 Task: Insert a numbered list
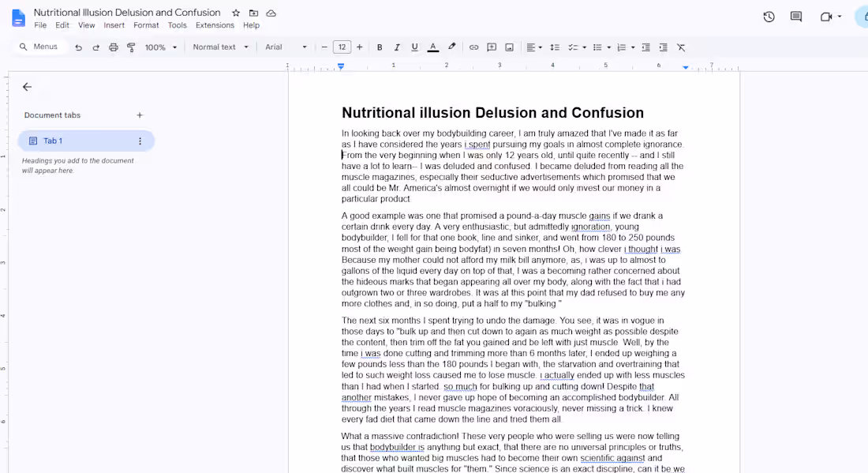click(x=622, y=47)
